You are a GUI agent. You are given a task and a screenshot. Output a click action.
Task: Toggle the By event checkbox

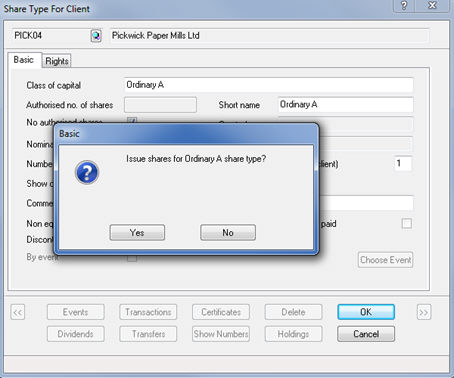pos(132,258)
